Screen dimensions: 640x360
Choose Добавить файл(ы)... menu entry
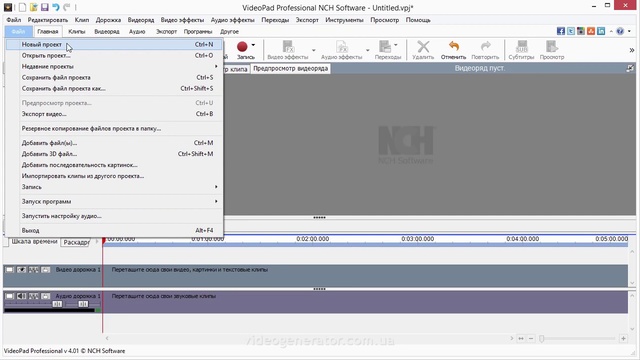115,143
